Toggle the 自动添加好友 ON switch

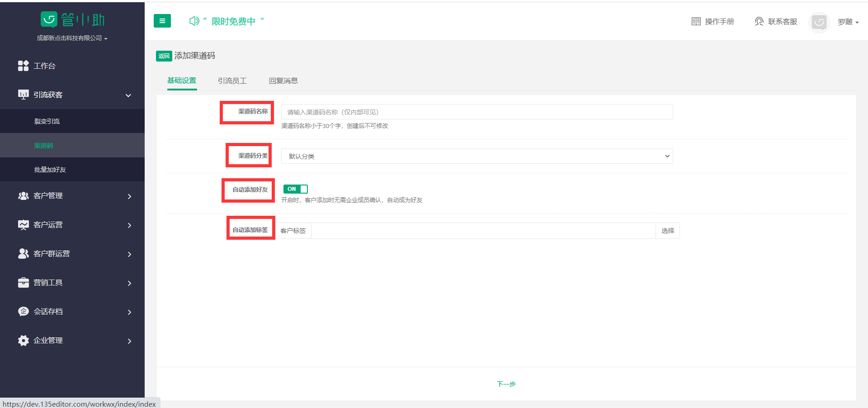(295, 189)
